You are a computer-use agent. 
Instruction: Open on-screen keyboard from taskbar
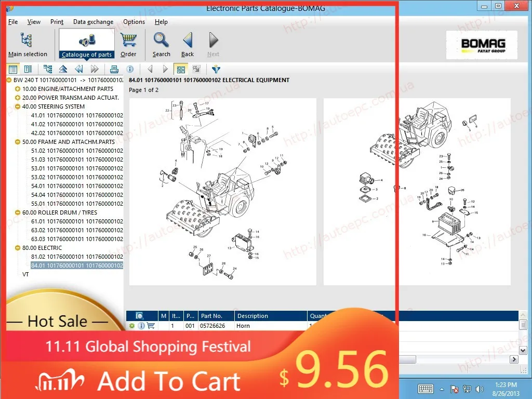pyautogui.click(x=425, y=389)
